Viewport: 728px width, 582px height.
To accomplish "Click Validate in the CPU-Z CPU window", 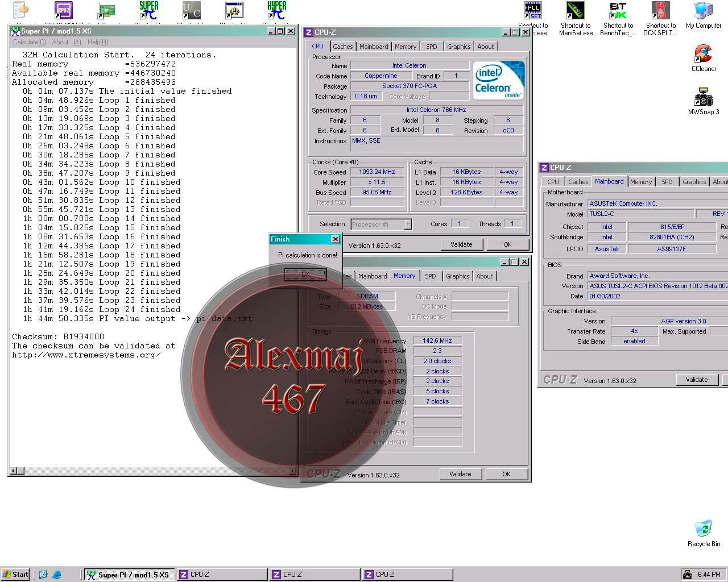I will (461, 244).
